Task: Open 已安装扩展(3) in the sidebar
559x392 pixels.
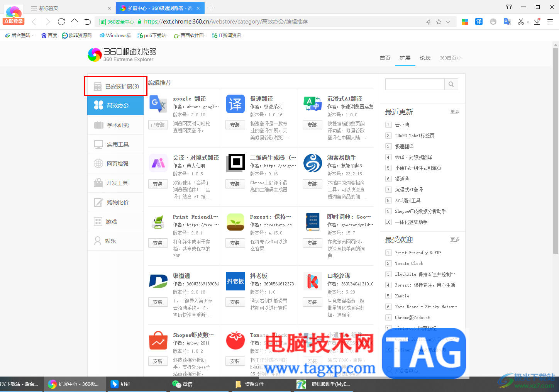Action: (x=115, y=87)
